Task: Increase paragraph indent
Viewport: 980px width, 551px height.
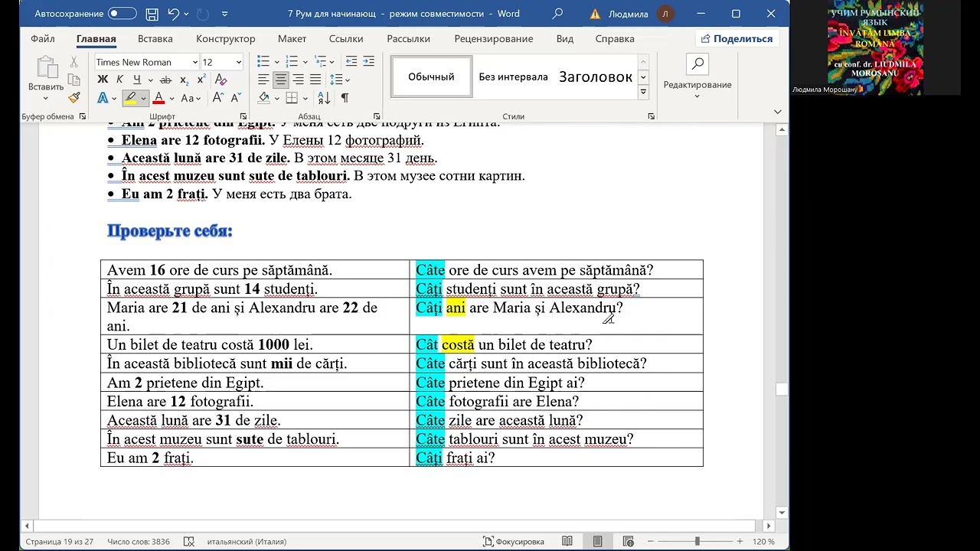Action: pyautogui.click(x=368, y=62)
